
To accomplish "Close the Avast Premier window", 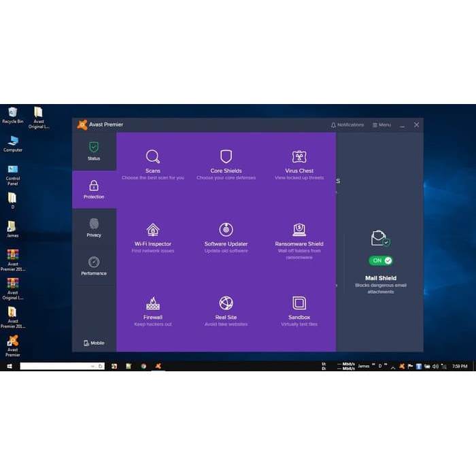I will coord(416,124).
